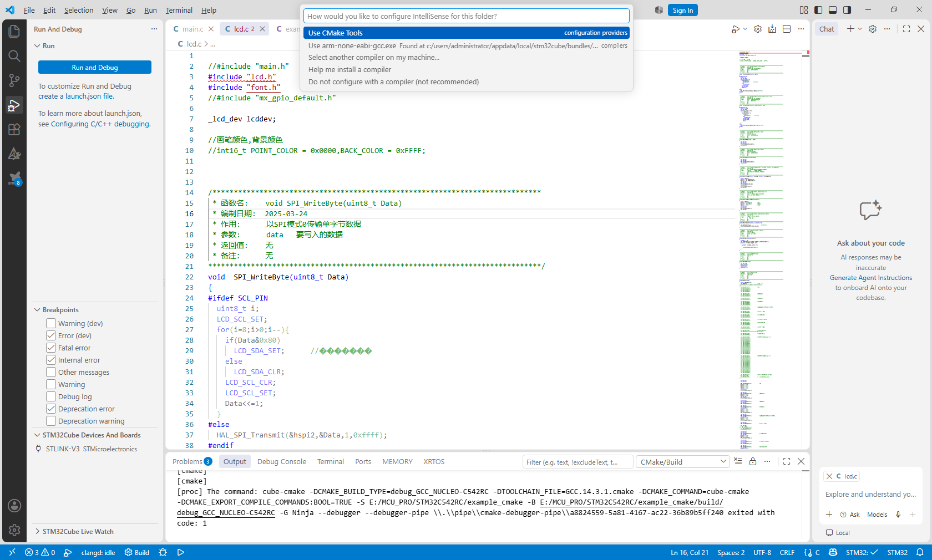Open the new chat dropdown chevron

click(860, 29)
